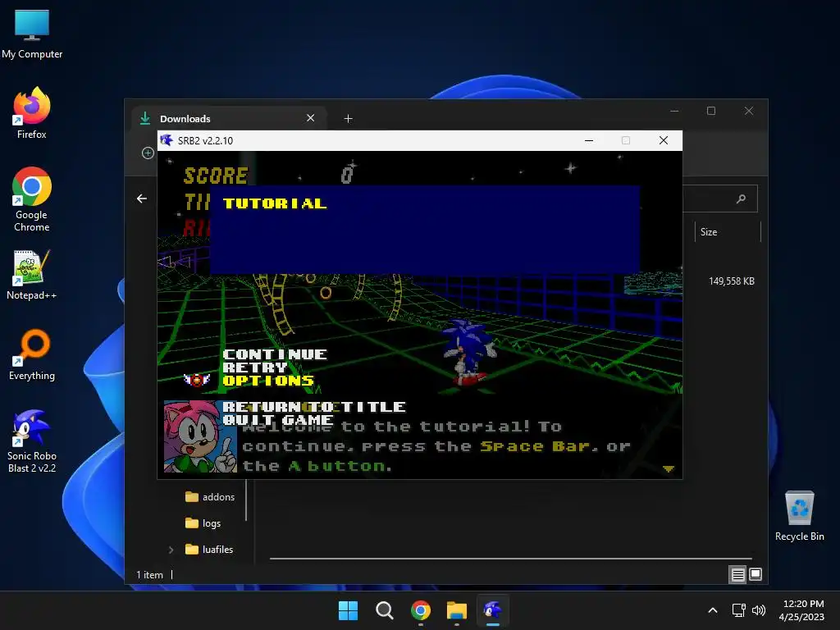This screenshot has width=840, height=630.
Task: Open the clock and date flyout
Action: 801,610
